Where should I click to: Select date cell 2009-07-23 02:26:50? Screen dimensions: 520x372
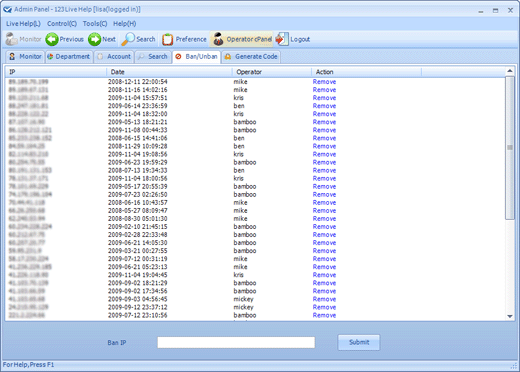coord(138,194)
